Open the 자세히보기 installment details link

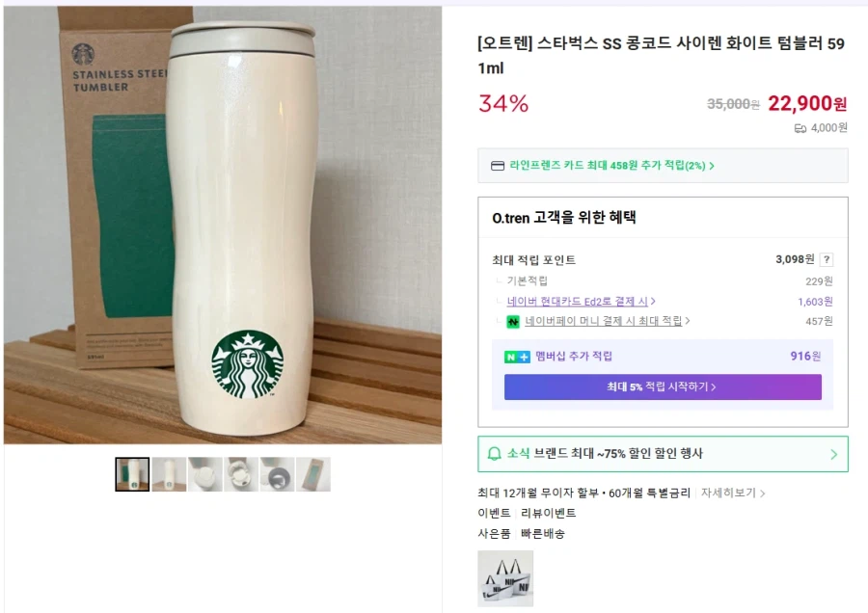[731, 492]
